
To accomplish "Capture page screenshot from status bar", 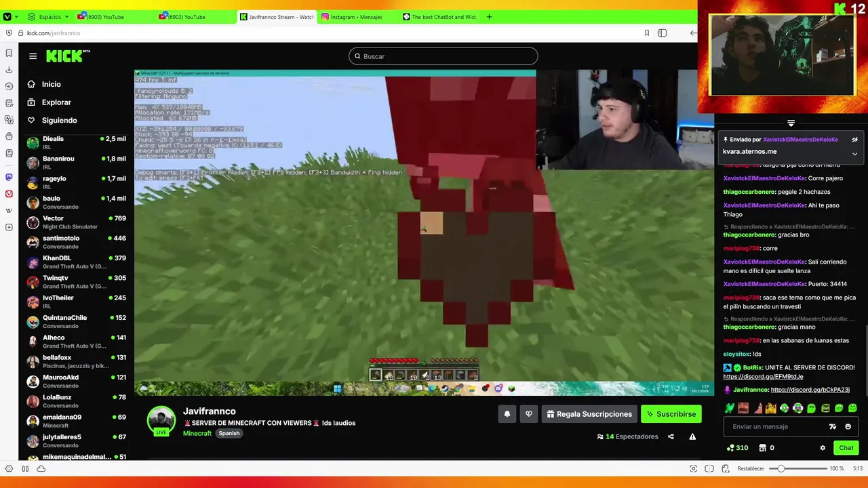I will 693,468.
